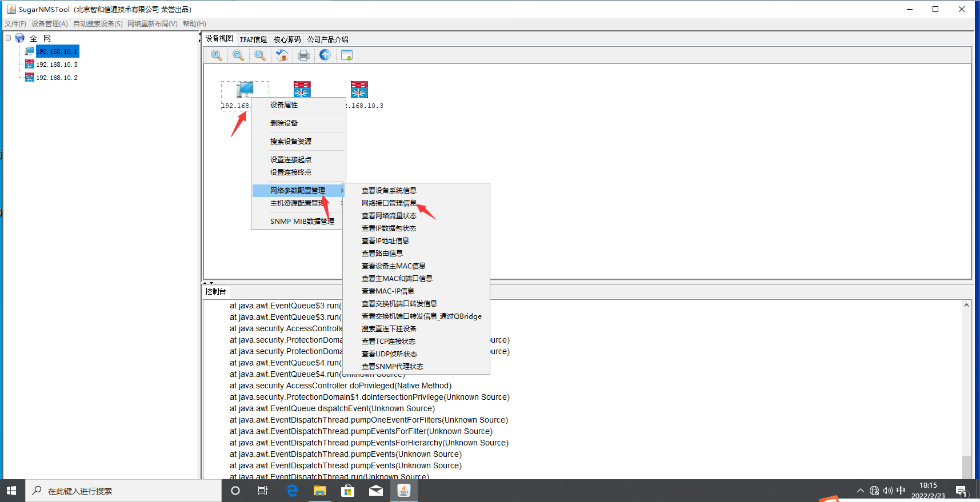The height and width of the screenshot is (502, 980).
Task: Click the zoom out magnifier toolbar icon
Action: tap(238, 55)
